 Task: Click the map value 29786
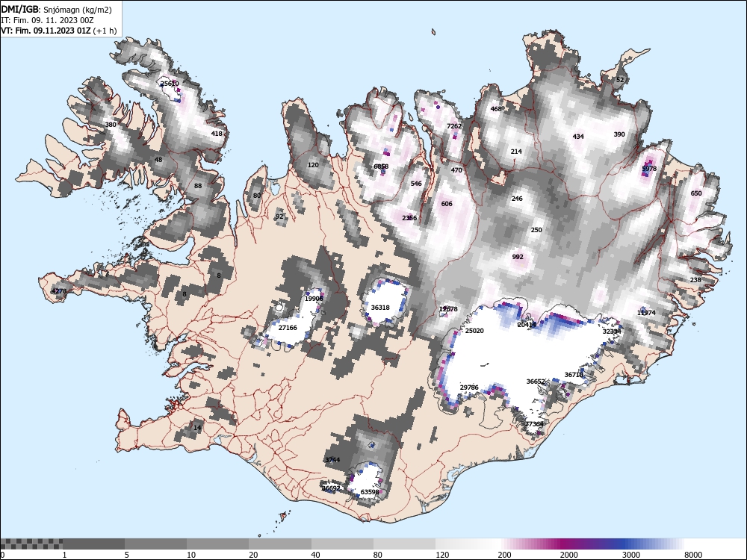click(469, 388)
